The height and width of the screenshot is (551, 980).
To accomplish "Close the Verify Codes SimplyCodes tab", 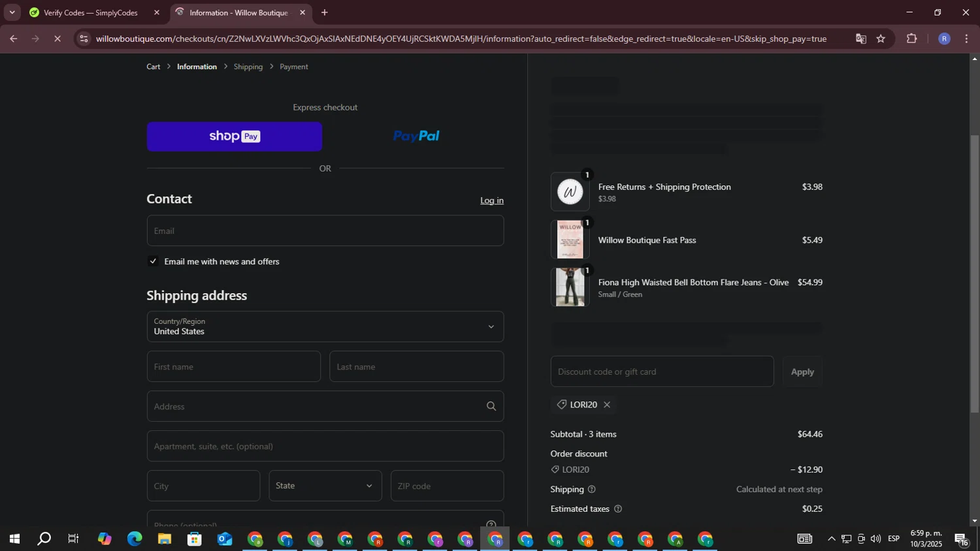I will pyautogui.click(x=157, y=12).
